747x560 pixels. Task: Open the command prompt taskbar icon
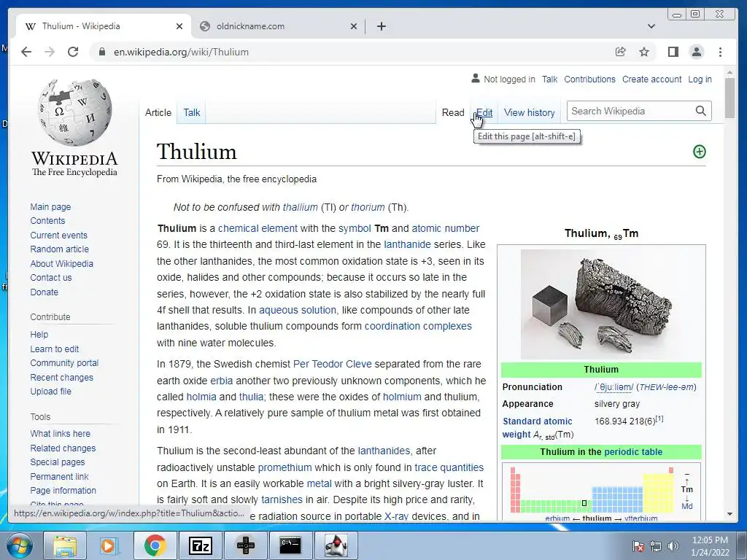(290, 545)
